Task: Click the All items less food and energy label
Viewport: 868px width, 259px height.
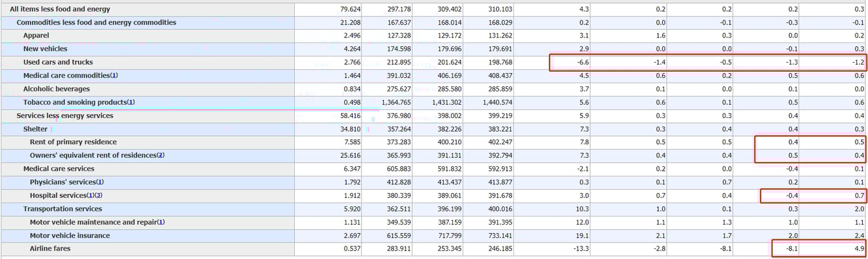Action: (x=60, y=9)
